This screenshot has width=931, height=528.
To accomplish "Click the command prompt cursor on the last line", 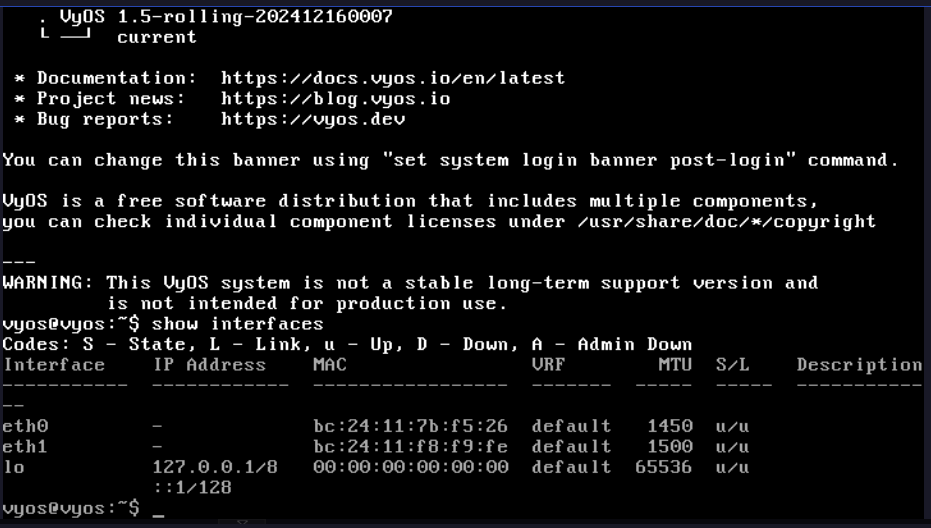I will pos(158,510).
